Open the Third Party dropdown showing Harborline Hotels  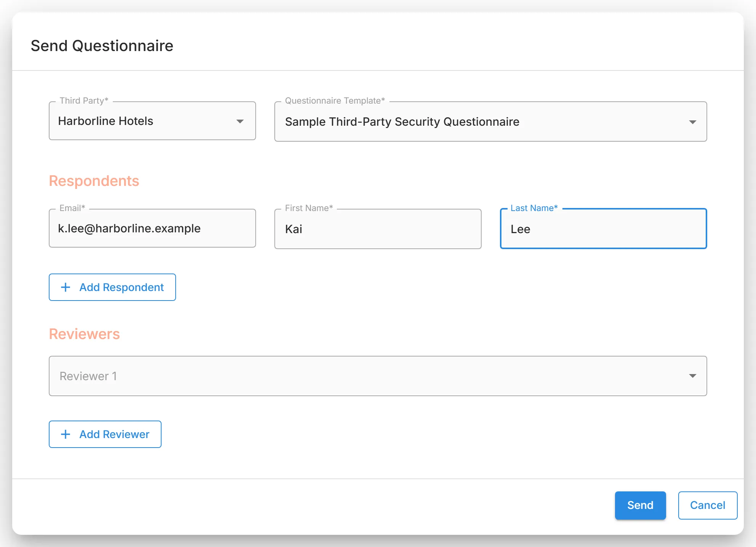click(152, 121)
